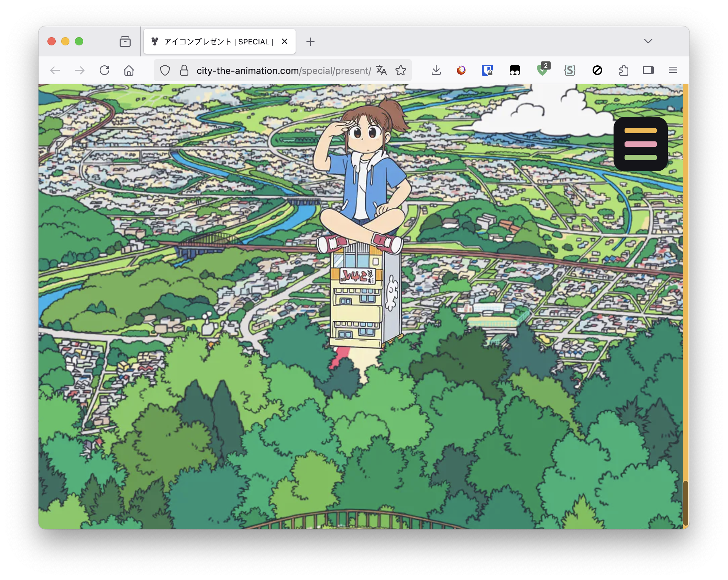Open the browser home page
Viewport: 728px width, 580px height.
tap(129, 71)
